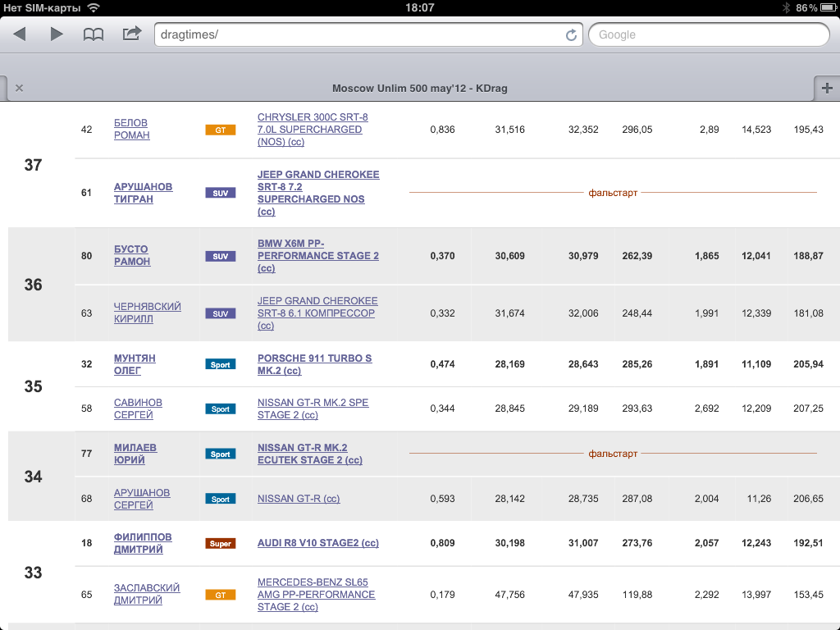Viewport: 840px width, 630px height.
Task: Select race pair number 35
Action: 33,387
